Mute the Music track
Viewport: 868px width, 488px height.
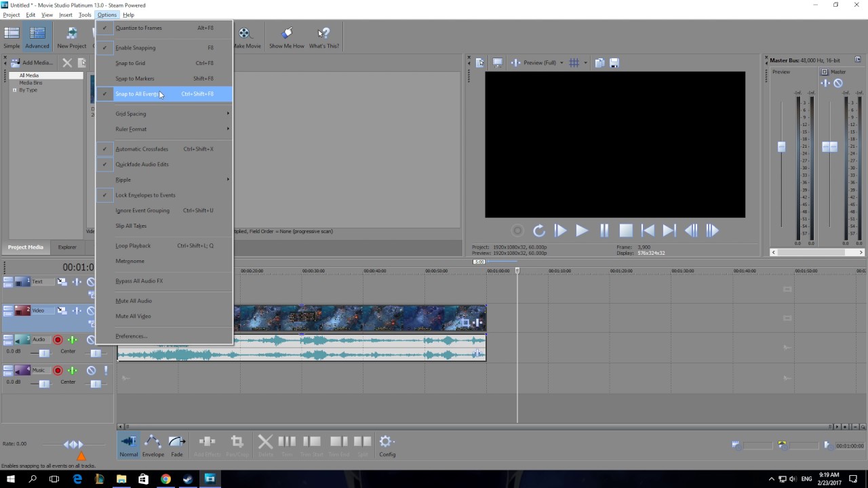[91, 371]
